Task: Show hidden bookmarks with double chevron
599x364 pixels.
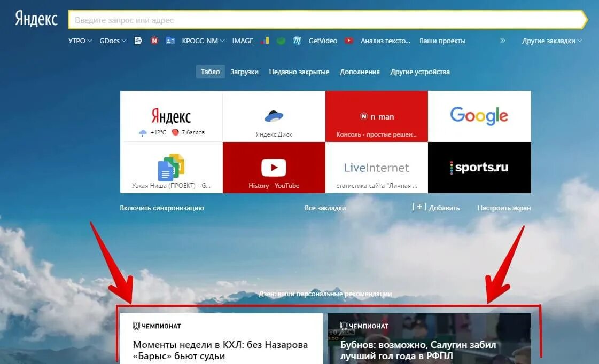Action: 503,41
